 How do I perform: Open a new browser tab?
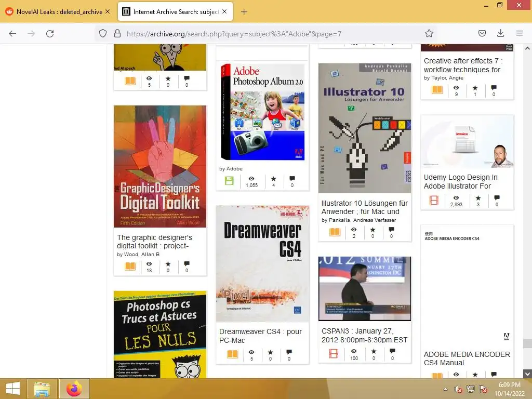(x=244, y=12)
